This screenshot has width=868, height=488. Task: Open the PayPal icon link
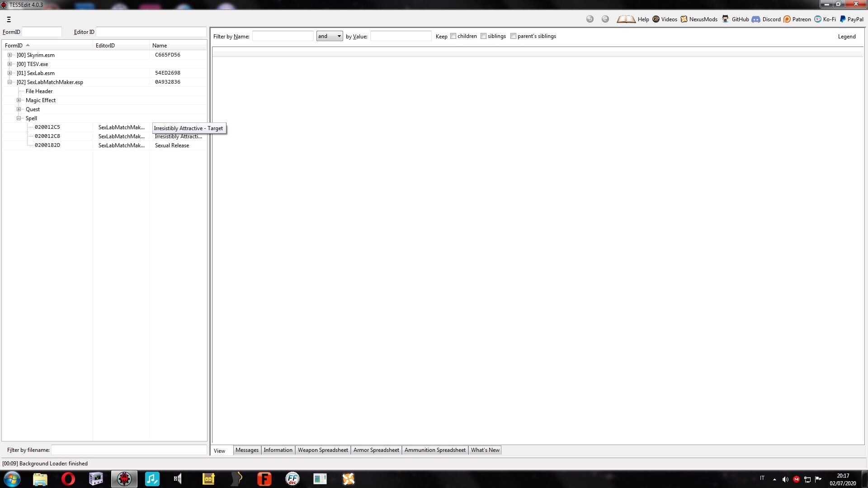coord(843,19)
